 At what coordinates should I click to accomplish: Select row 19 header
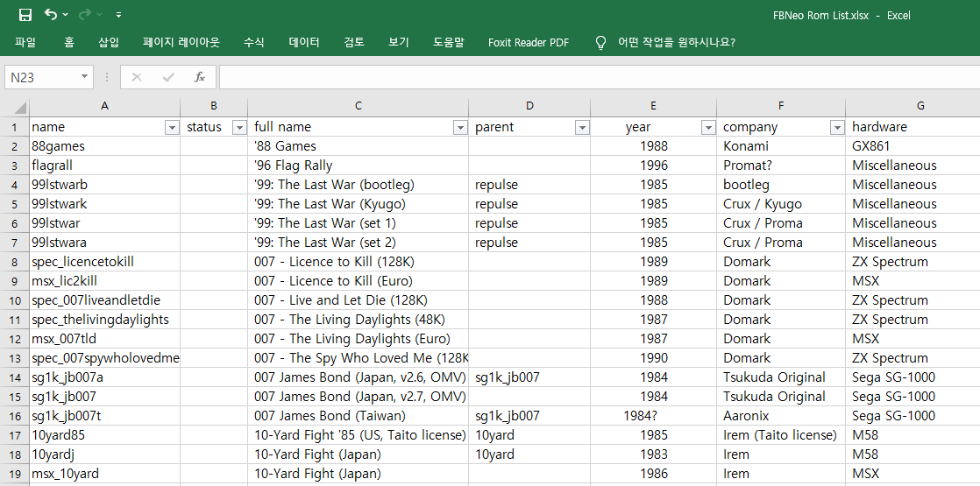(14, 474)
